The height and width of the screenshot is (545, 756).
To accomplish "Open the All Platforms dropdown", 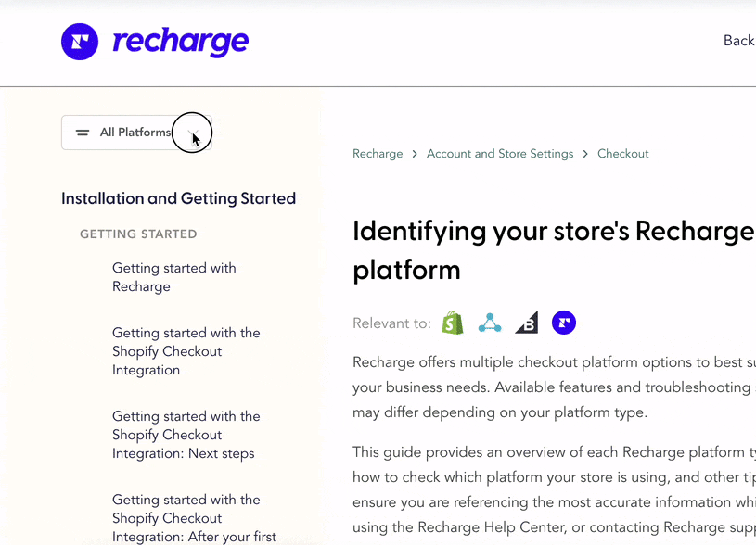I will pyautogui.click(x=136, y=132).
